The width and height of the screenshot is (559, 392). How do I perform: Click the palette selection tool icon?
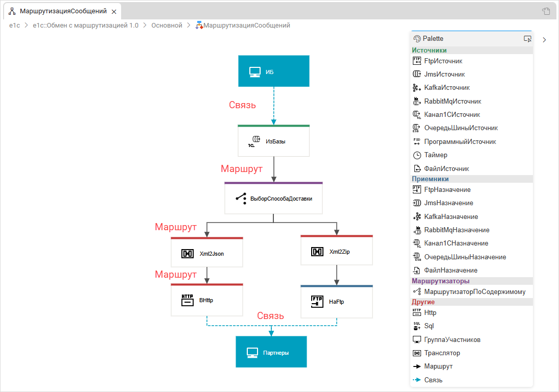[527, 39]
